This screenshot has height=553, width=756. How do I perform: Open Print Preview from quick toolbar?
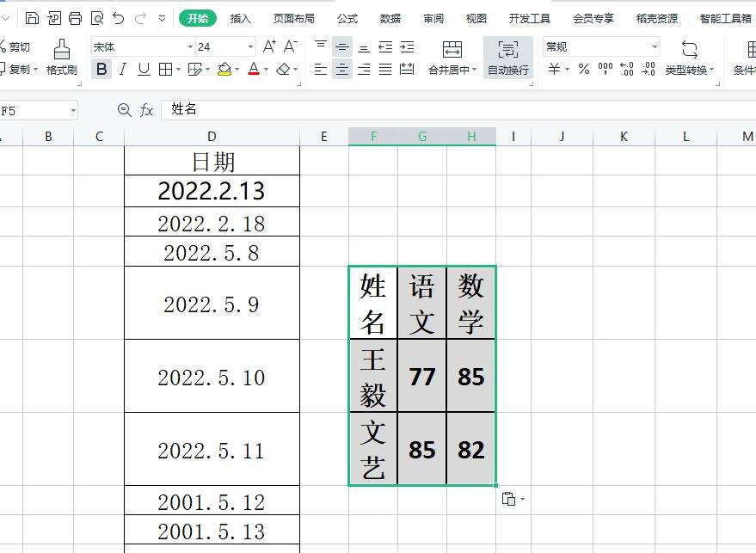pyautogui.click(x=97, y=18)
